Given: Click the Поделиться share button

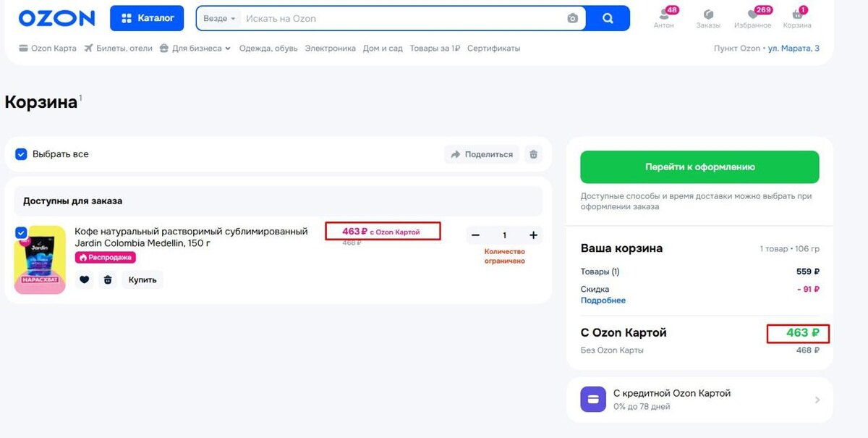Looking at the screenshot, I should coord(482,154).
